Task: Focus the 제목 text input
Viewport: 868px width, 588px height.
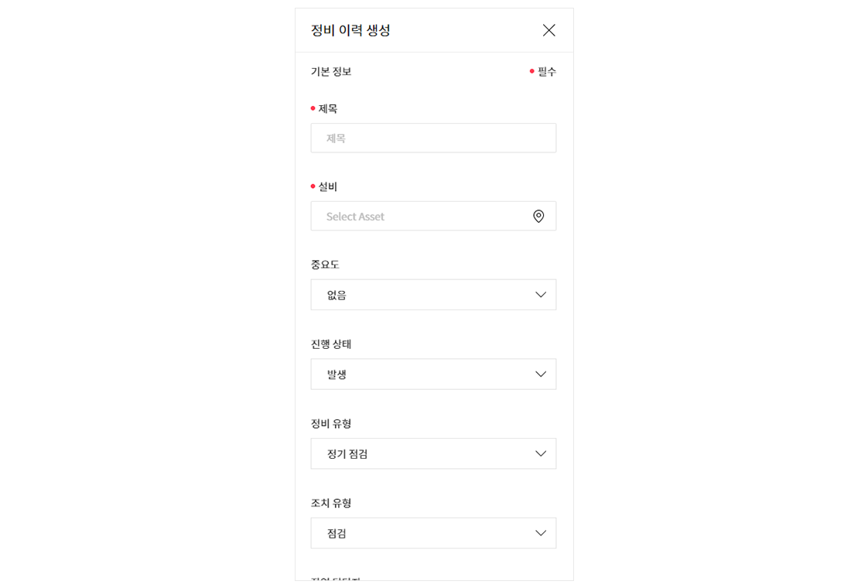Action: (433, 138)
